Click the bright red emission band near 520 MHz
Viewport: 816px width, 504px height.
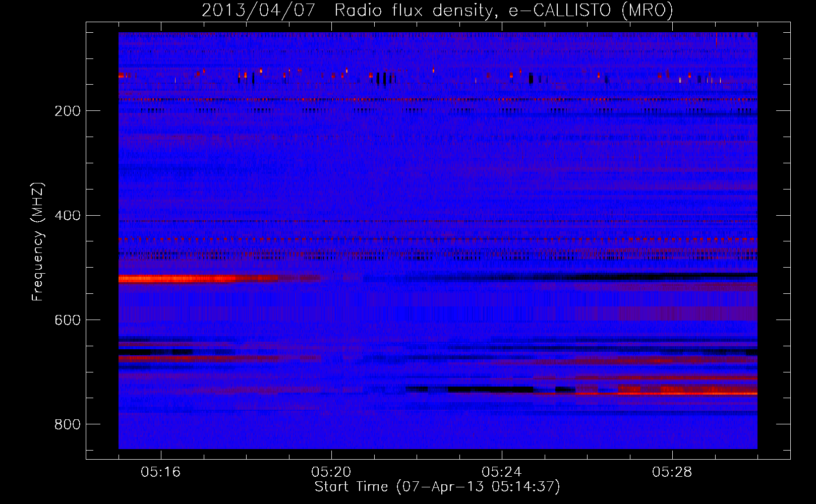[x=198, y=278]
